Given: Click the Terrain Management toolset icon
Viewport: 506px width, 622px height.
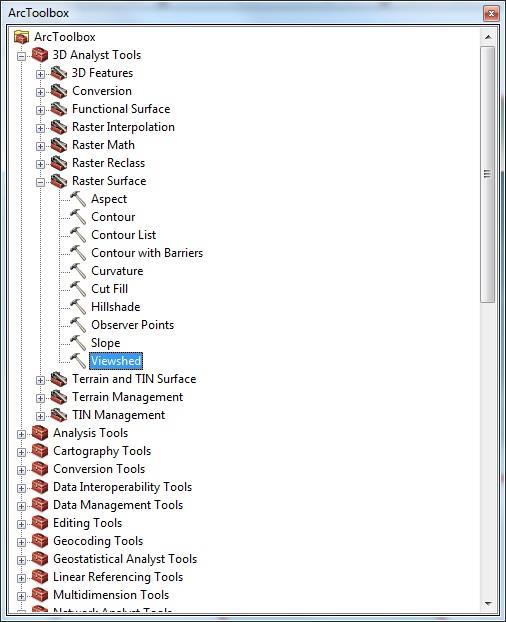Looking at the screenshot, I should pyautogui.click(x=59, y=397).
